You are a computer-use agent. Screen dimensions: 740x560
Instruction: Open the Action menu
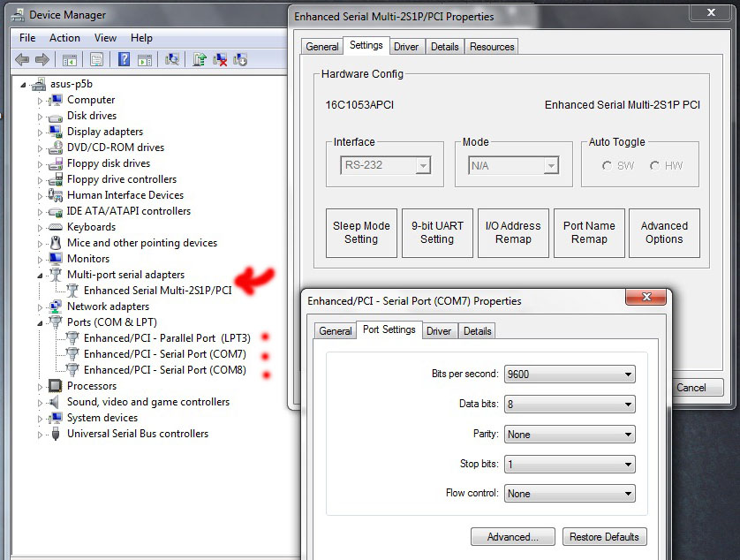64,38
